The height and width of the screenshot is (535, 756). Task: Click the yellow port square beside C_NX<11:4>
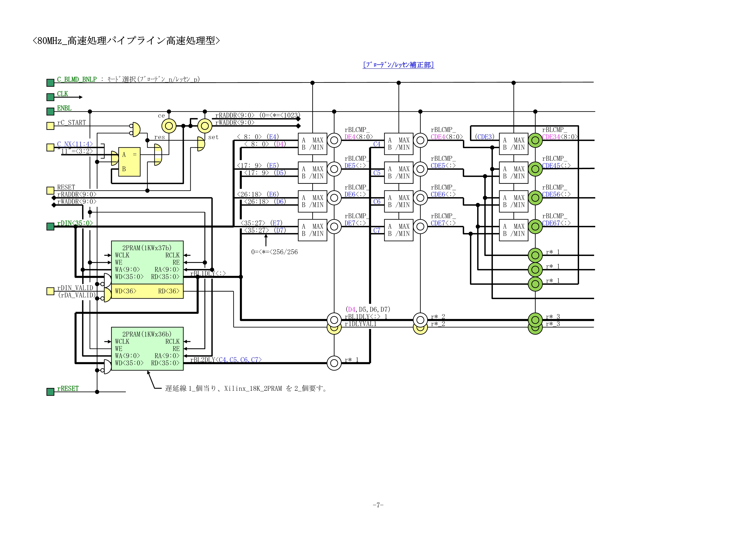[x=50, y=147]
